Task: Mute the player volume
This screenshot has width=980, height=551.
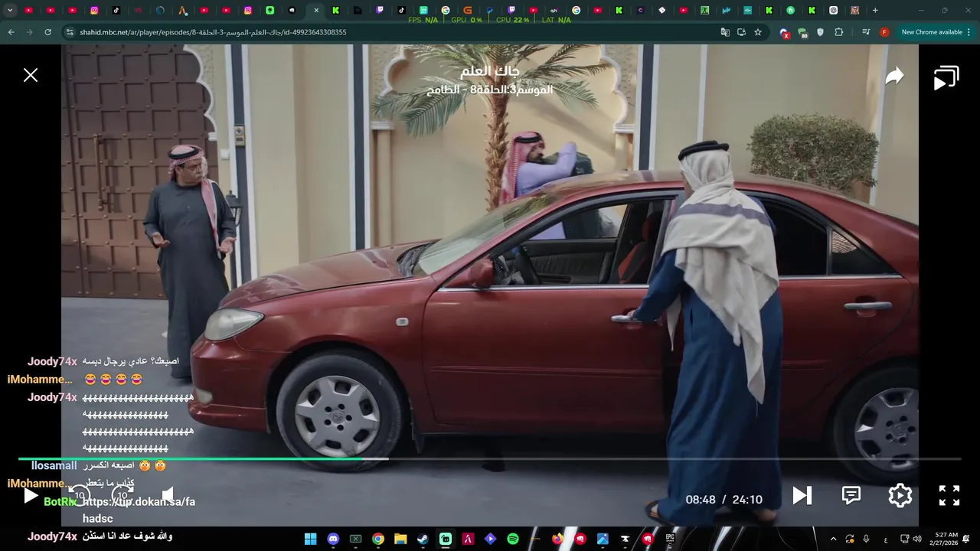Action: (168, 495)
